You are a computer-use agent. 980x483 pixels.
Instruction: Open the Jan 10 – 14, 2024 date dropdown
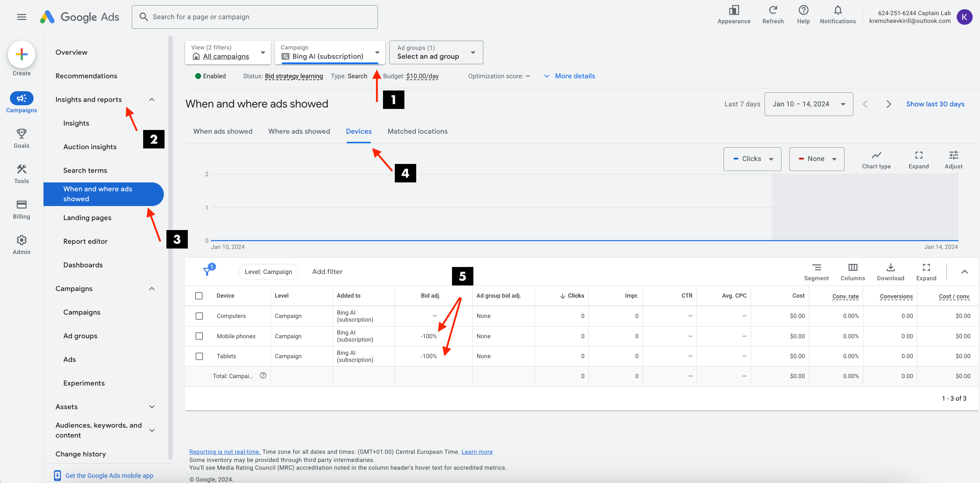coord(808,104)
